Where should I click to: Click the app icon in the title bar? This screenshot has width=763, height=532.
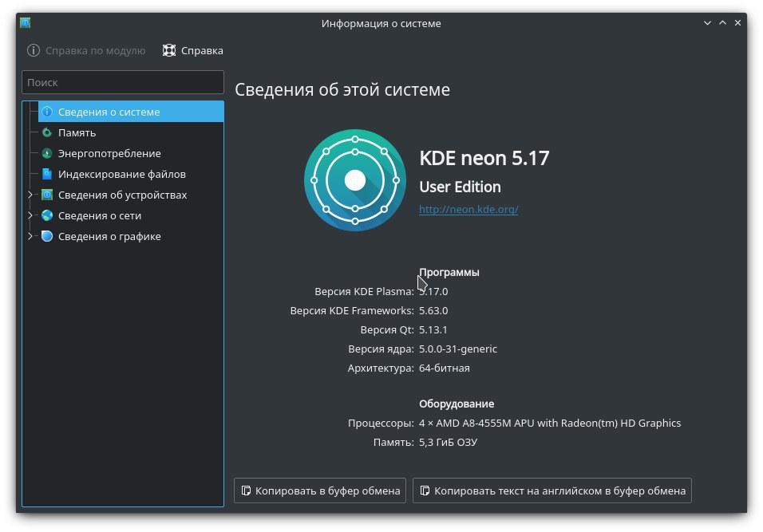26,23
